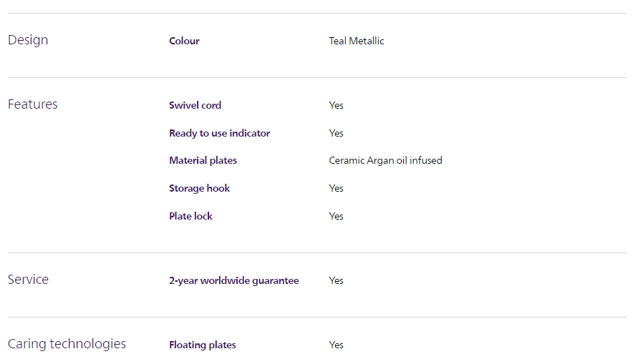Select the Ceramic Argan oil infused text
This screenshot has height=364, width=633.
click(385, 160)
